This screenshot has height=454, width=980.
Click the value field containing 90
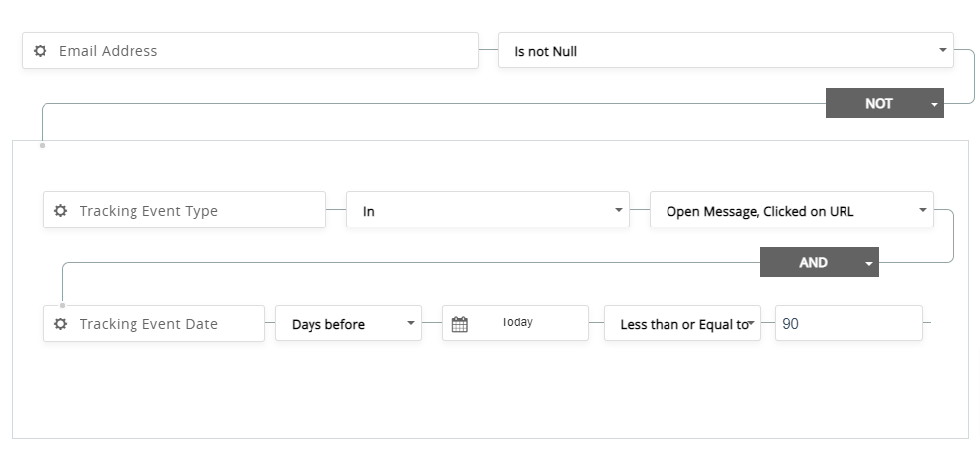[848, 324]
